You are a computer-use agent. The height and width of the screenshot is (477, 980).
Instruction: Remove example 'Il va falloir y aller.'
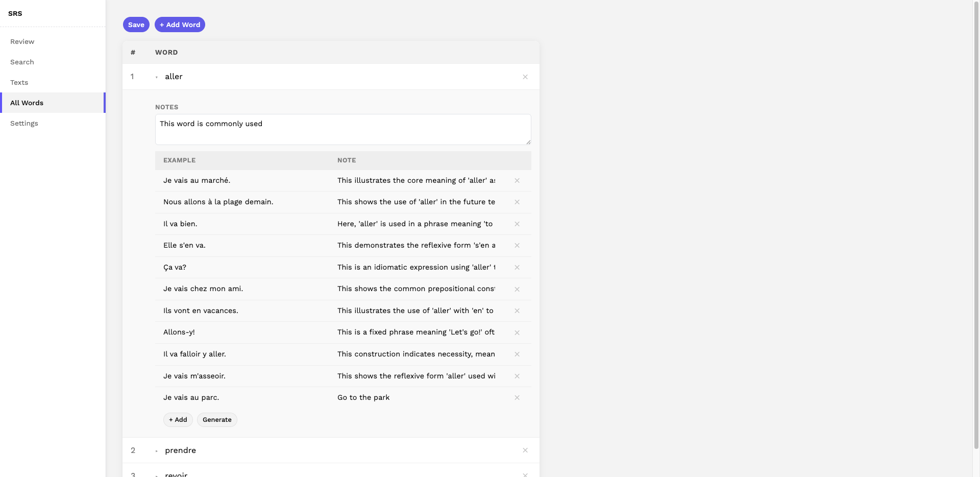pyautogui.click(x=517, y=354)
